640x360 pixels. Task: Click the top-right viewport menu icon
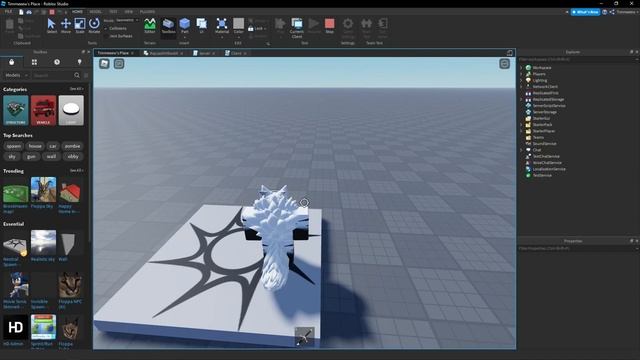click(504, 64)
